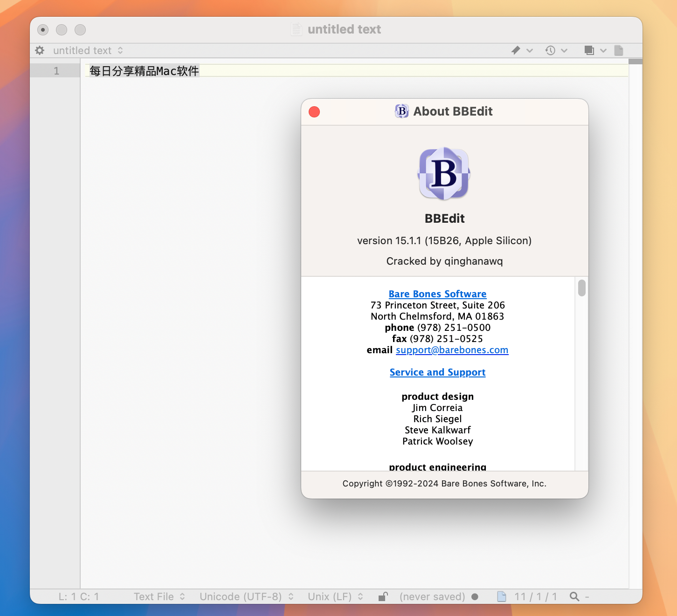Click the 73 Princeton Street address line
The image size is (677, 616).
pyautogui.click(x=437, y=305)
